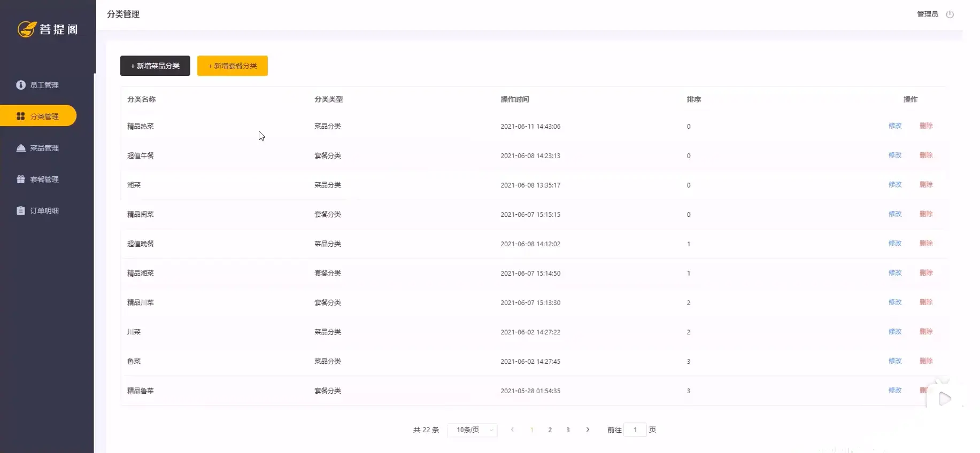980x453 pixels.
Task: Click 修改 for the 川菜 row
Action: (895, 332)
